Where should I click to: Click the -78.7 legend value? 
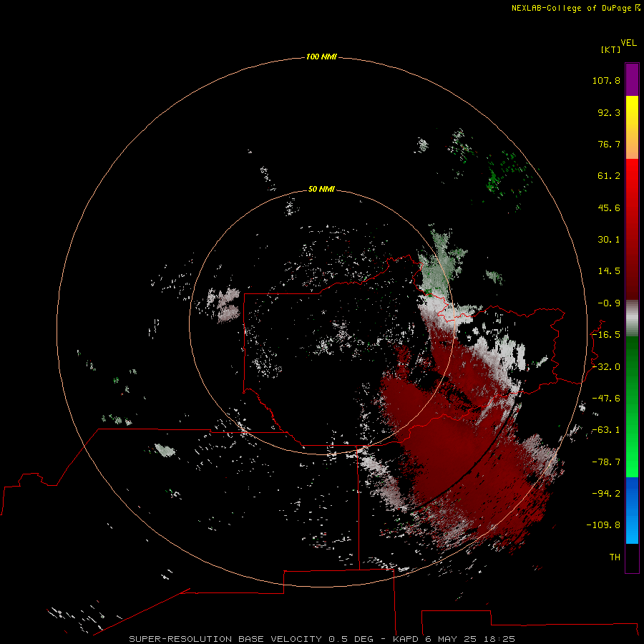click(x=606, y=462)
